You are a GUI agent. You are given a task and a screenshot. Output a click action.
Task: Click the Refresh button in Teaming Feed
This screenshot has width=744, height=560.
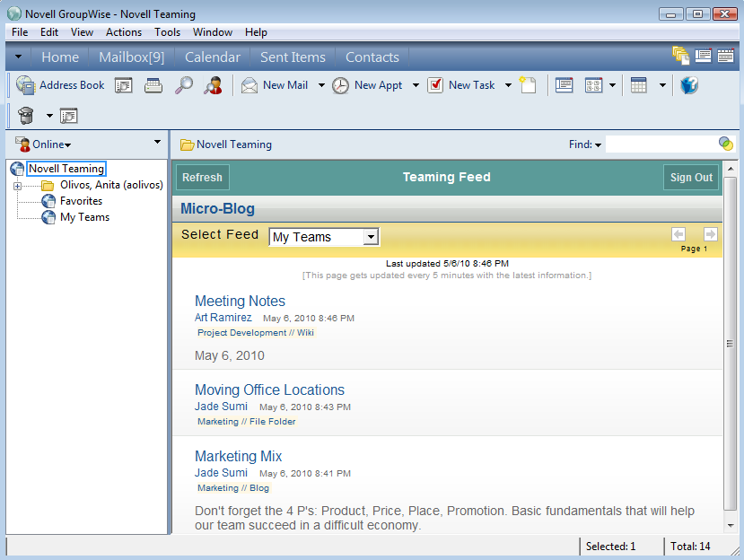tap(203, 177)
